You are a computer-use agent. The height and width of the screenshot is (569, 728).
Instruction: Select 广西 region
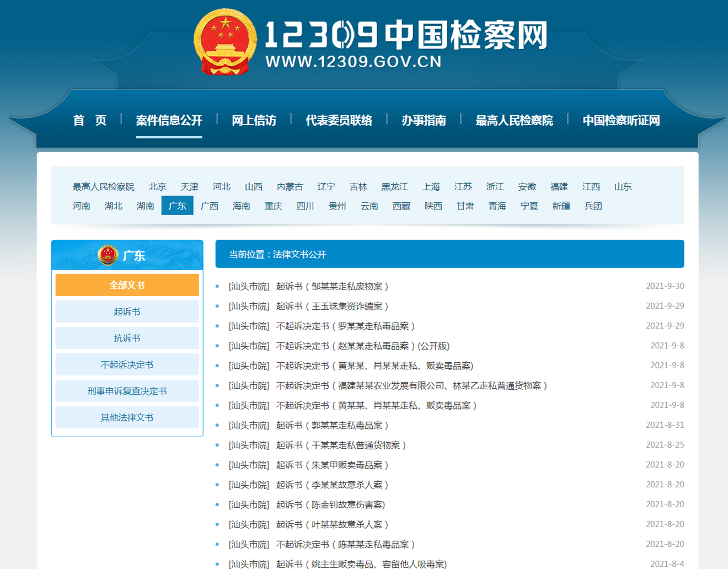tap(210, 206)
